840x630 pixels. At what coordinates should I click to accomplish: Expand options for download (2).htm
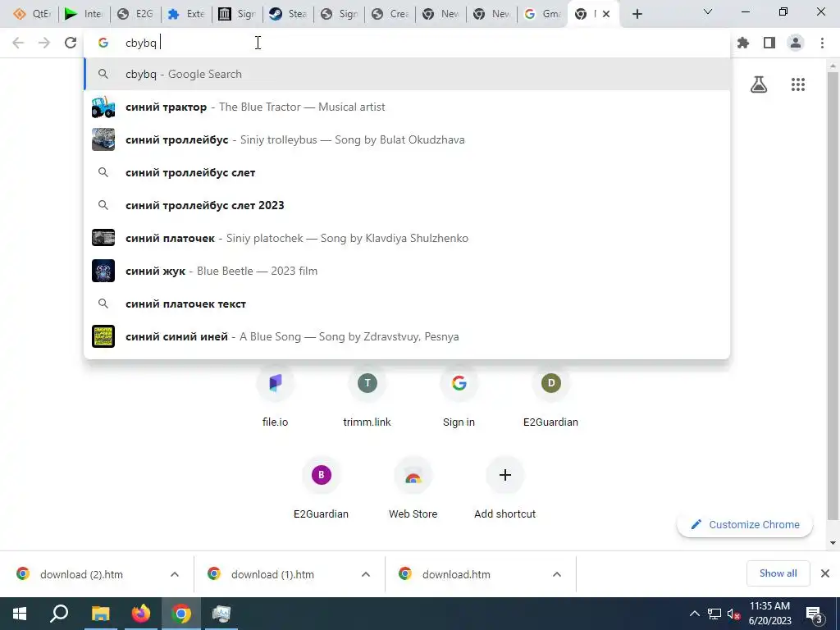click(x=175, y=574)
